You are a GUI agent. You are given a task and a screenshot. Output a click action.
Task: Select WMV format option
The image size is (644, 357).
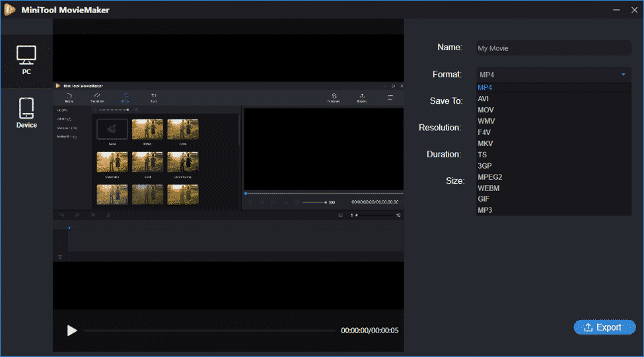click(x=554, y=121)
